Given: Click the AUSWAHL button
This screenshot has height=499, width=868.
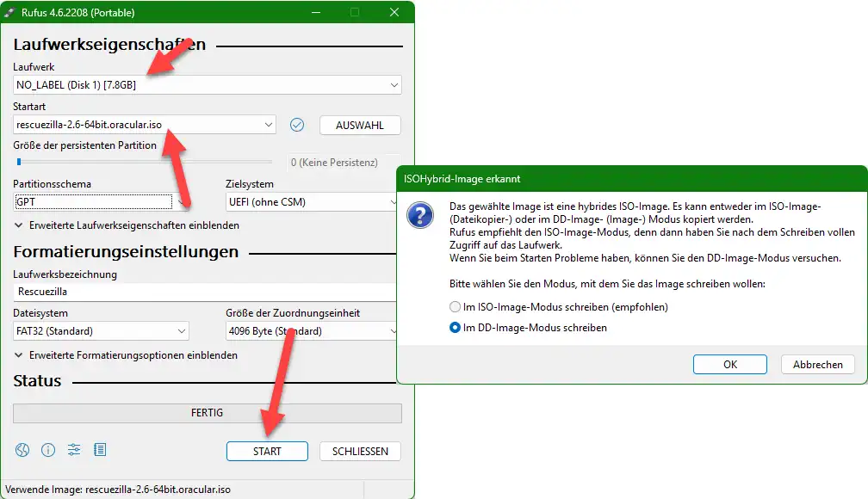Looking at the screenshot, I should 360,125.
